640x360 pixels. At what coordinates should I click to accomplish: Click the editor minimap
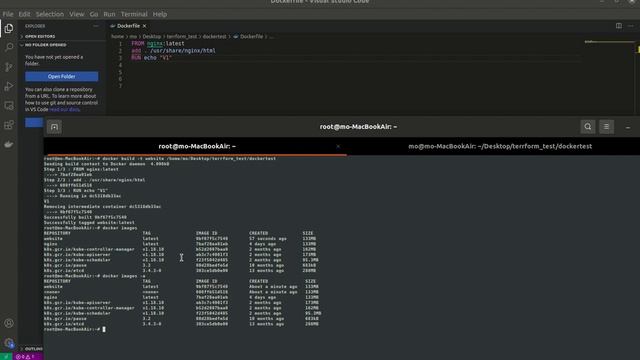coord(609,42)
